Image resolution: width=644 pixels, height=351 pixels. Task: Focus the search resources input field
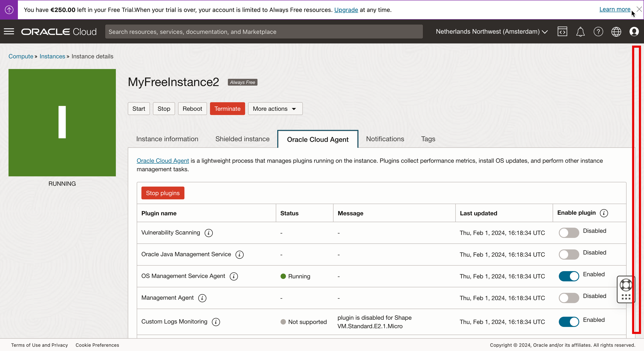[x=264, y=32]
